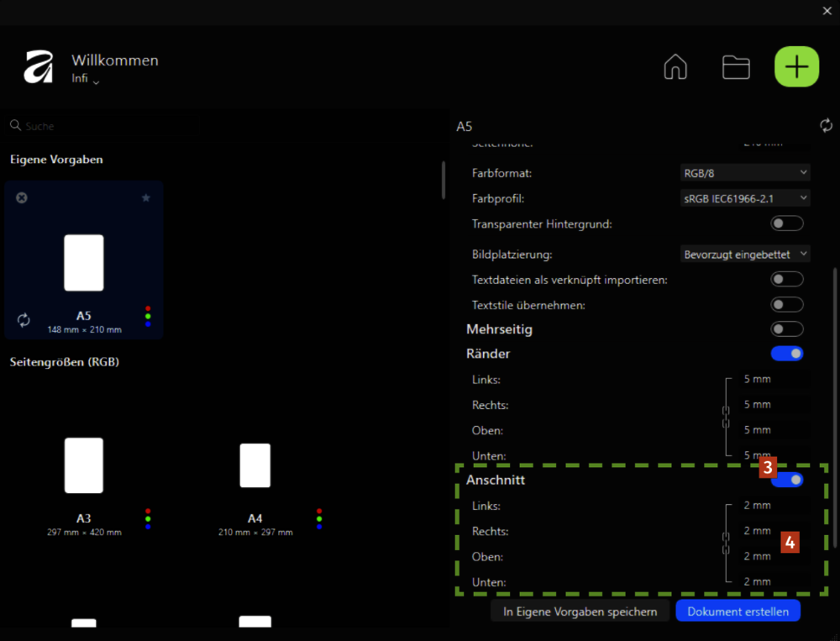
Task: Click In Eigene Vorgaben speichern
Action: tap(580, 612)
